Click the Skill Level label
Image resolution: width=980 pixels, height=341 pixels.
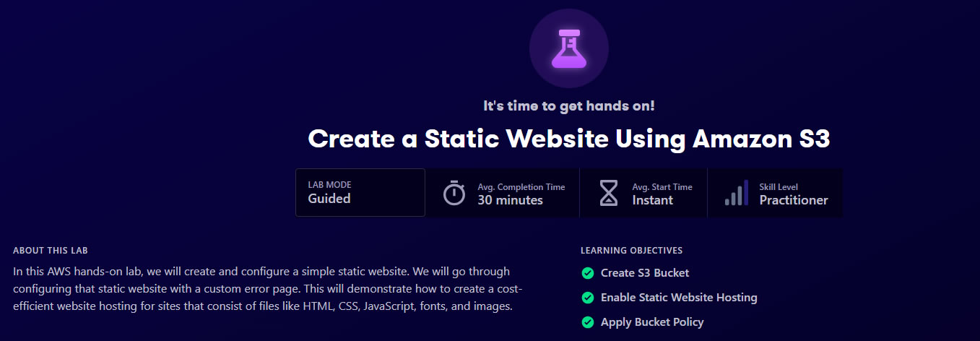tap(779, 187)
